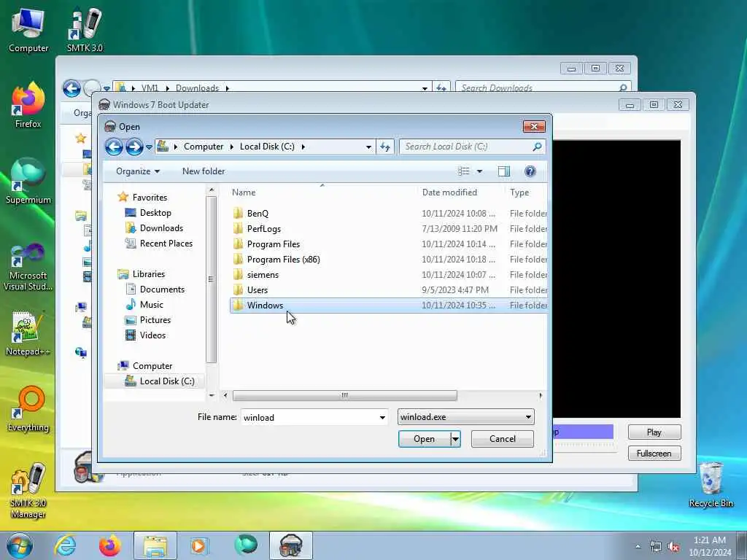Show the preview pane
This screenshot has height=560, width=747.
coord(503,171)
